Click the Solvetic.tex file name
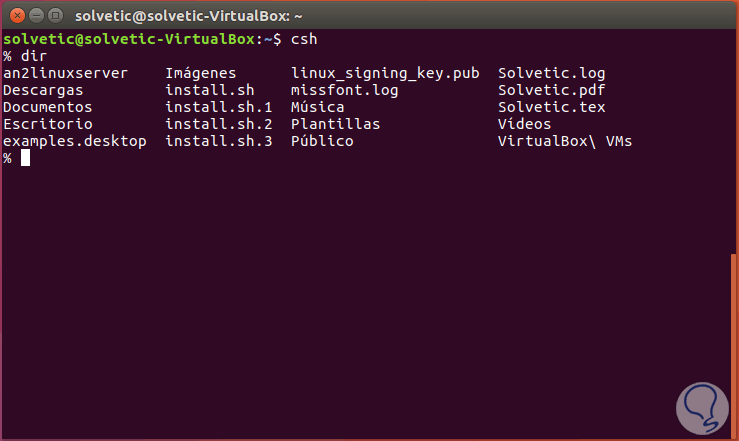 [x=551, y=107]
